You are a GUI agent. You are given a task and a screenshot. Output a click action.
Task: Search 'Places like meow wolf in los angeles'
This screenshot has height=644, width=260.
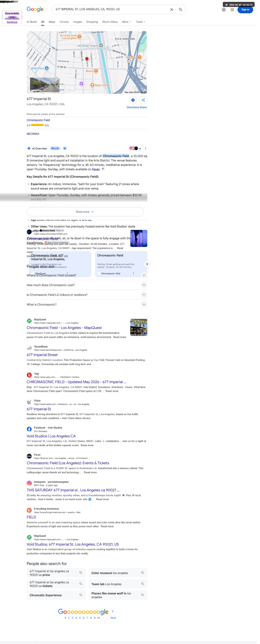(x=118, y=595)
